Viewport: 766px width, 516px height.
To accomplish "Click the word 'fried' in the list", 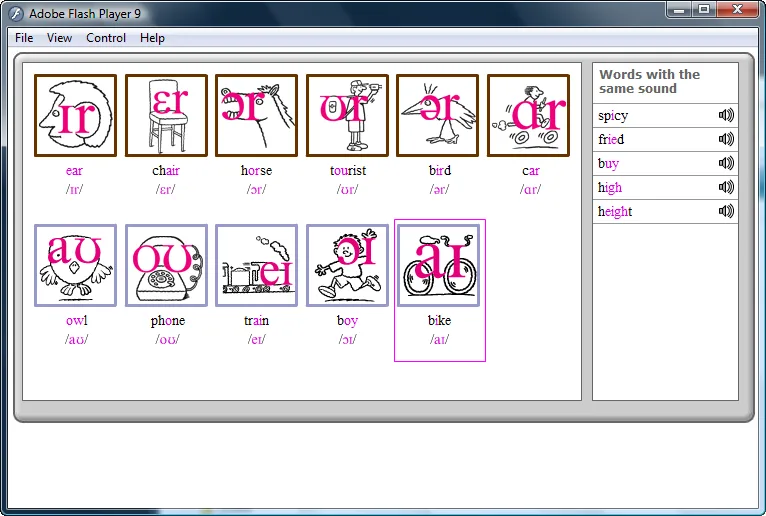I will coord(611,139).
